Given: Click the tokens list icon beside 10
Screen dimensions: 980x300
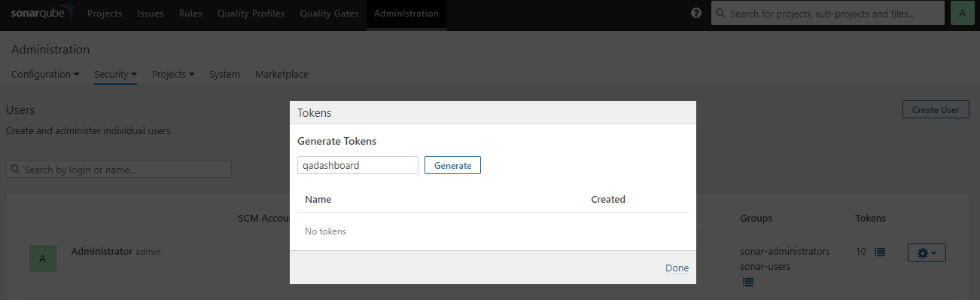Looking at the screenshot, I should pyautogui.click(x=879, y=252).
